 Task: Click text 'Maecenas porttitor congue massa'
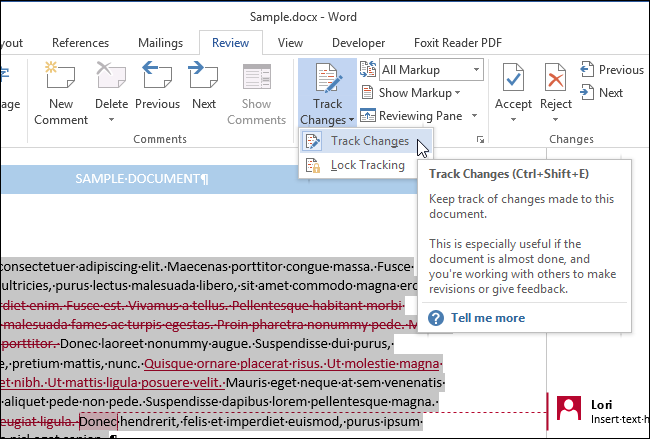270,267
